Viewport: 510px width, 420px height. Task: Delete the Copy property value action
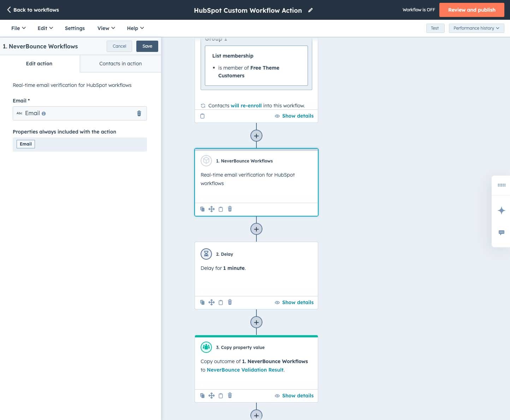click(230, 396)
